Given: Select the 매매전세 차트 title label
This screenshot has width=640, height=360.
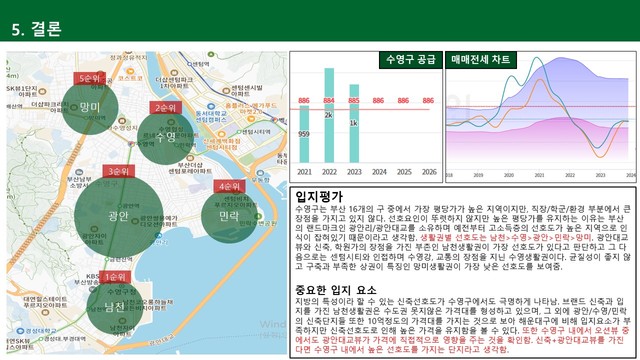Looking at the screenshot, I should 481,60.
